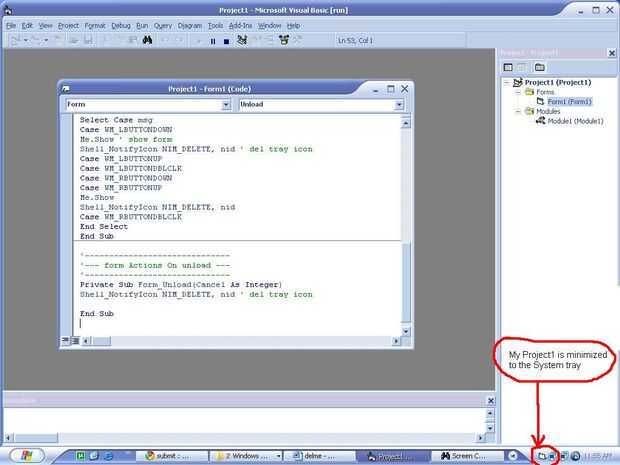Close the Project Explorer panel

611,53
